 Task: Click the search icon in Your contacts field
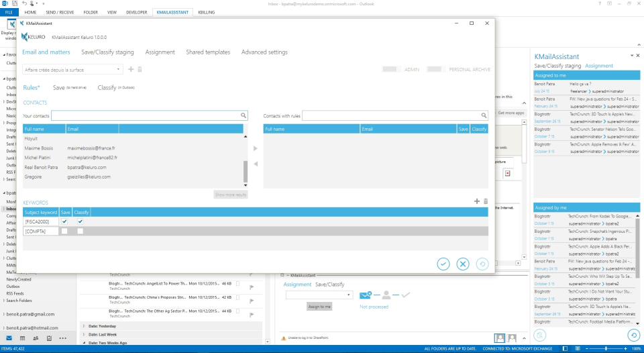[x=244, y=116]
